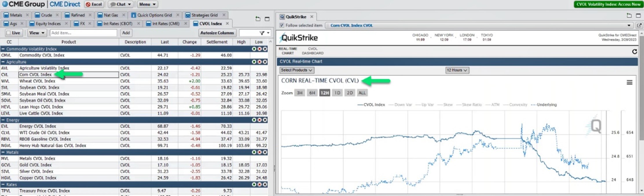The width and height of the screenshot is (644, 196).
Task: Open QuikStrike in external window icon
Action: [639, 26]
